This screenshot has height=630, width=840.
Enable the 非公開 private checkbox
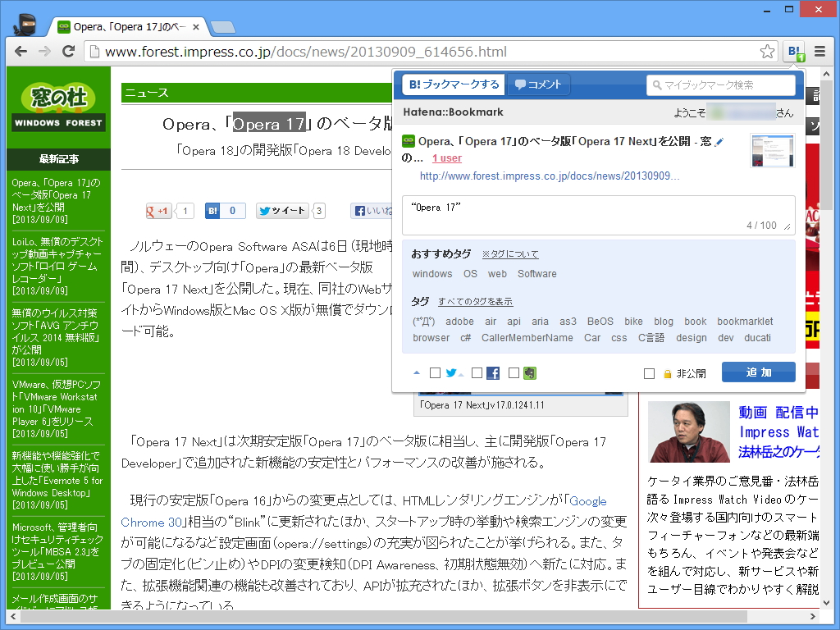[x=649, y=373]
